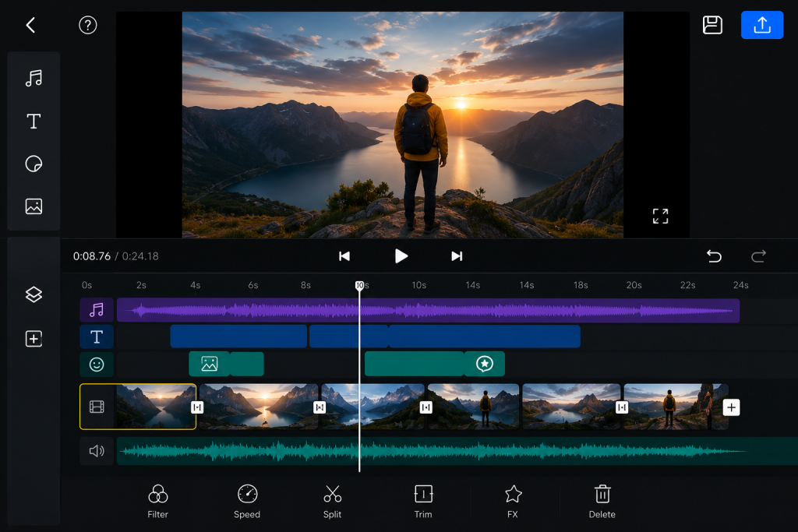Open the Trim tool

pyautogui.click(x=423, y=502)
